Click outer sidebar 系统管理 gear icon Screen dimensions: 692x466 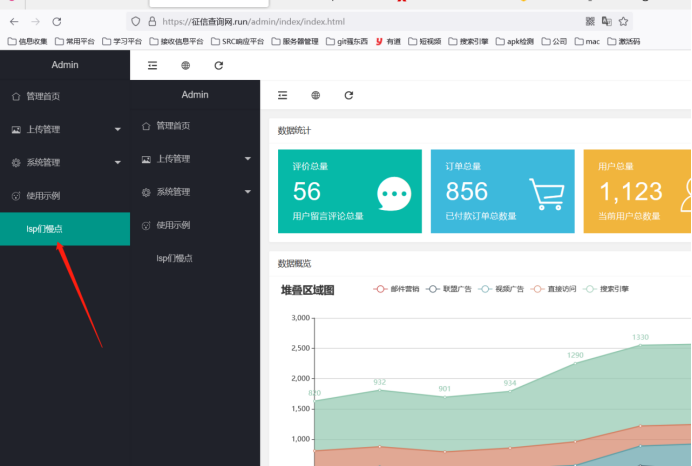coord(16,162)
